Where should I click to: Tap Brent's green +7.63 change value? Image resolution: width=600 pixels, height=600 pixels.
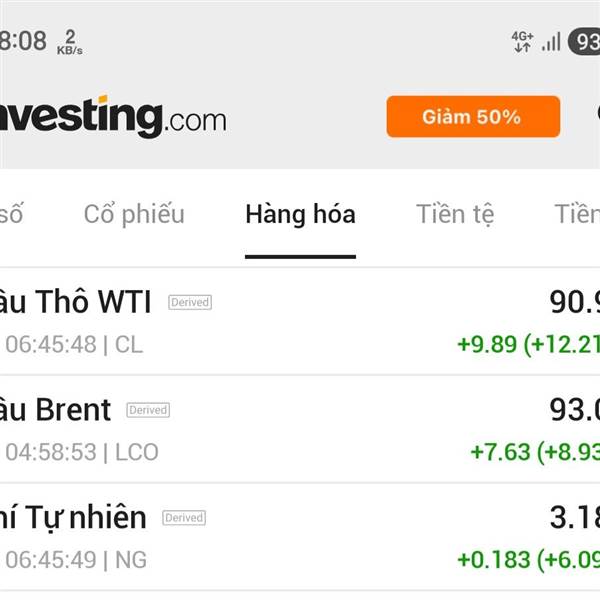click(x=500, y=451)
